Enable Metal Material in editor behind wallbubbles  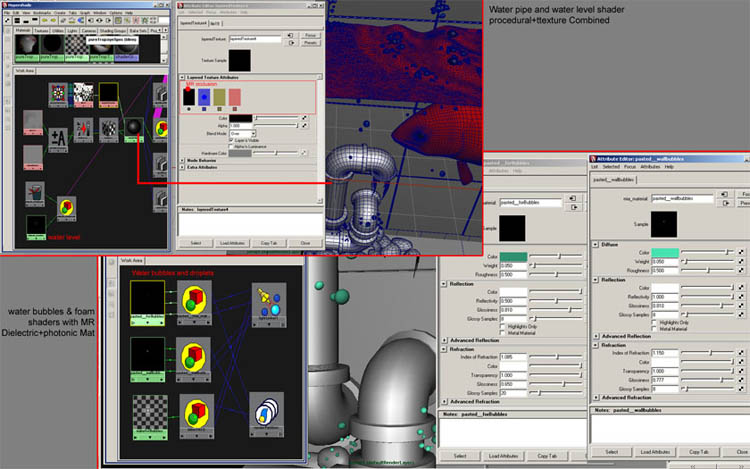pos(502,333)
